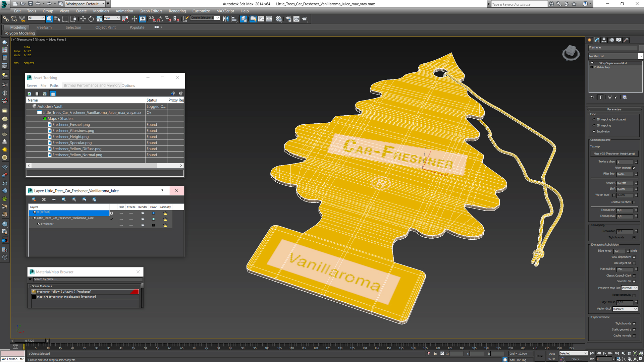Image resolution: width=644 pixels, height=362 pixels.
Task: Select 2D mapping (landscape) radio button
Action: 594,119
